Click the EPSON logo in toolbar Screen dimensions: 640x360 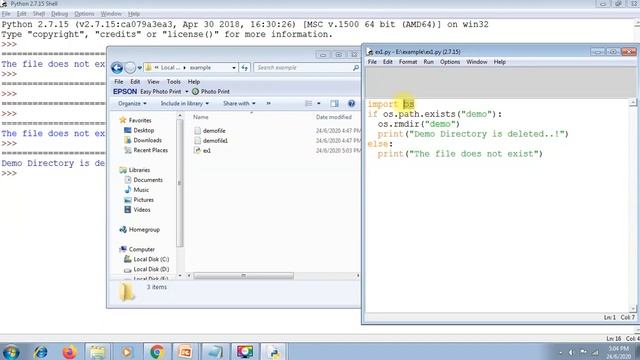point(125,91)
